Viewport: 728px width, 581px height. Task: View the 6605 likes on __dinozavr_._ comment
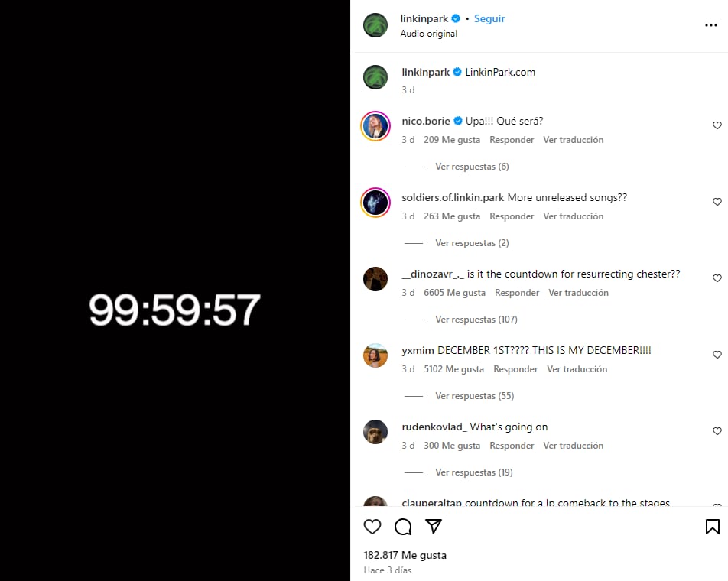(454, 293)
